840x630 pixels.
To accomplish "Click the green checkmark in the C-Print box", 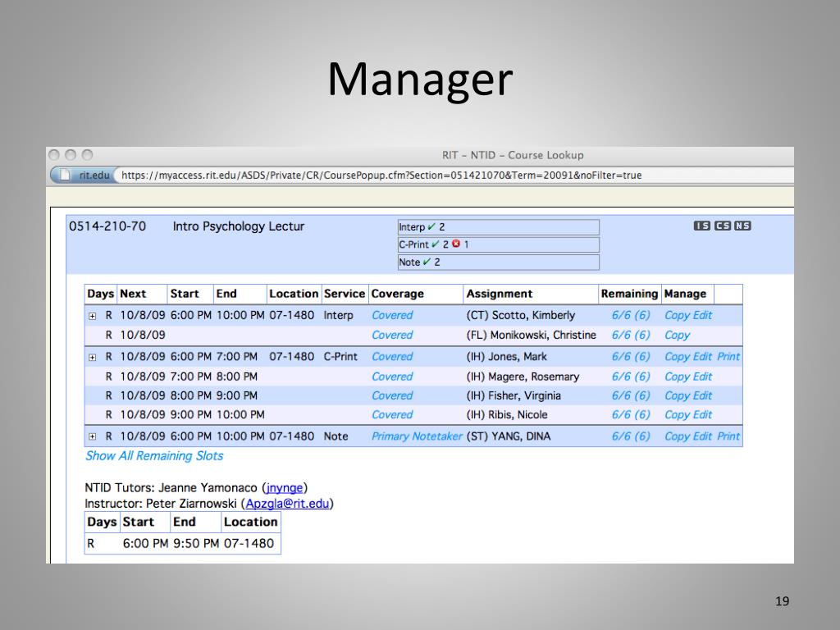I will [x=436, y=244].
